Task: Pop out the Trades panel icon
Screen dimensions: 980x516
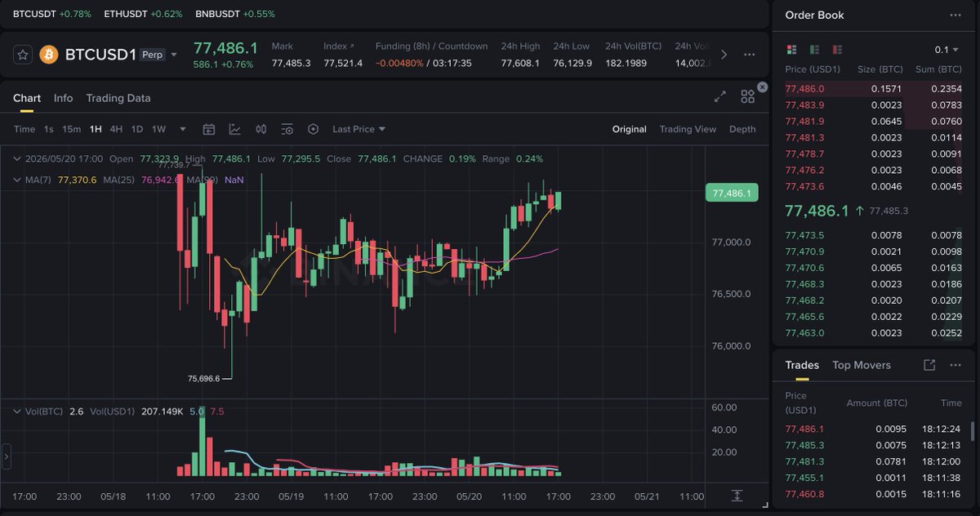Action: coord(929,365)
